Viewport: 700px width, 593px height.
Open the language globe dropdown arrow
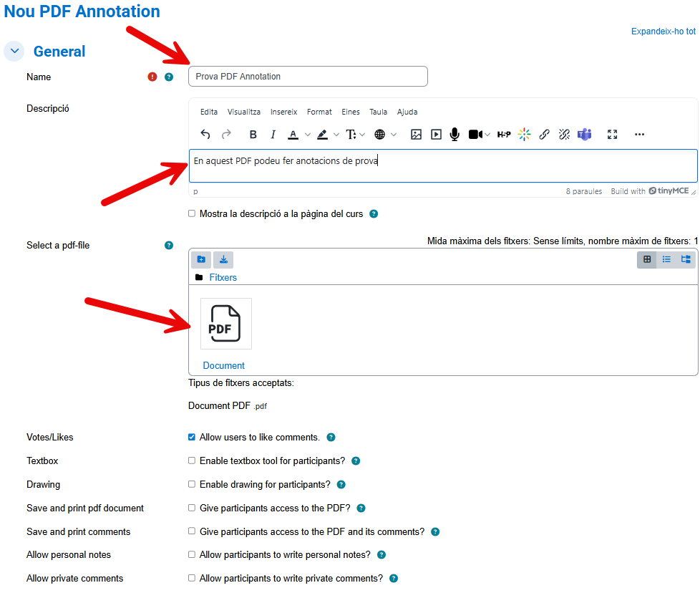pos(394,135)
